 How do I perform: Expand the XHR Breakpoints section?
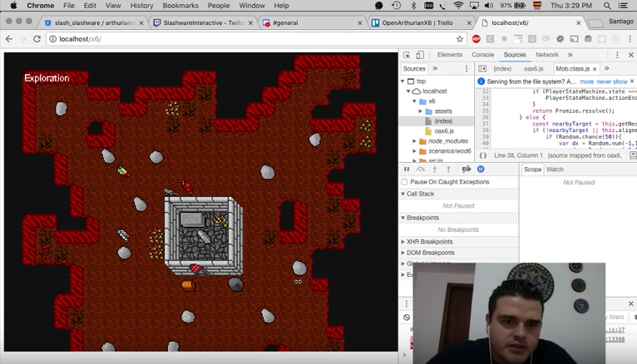pyautogui.click(x=403, y=242)
